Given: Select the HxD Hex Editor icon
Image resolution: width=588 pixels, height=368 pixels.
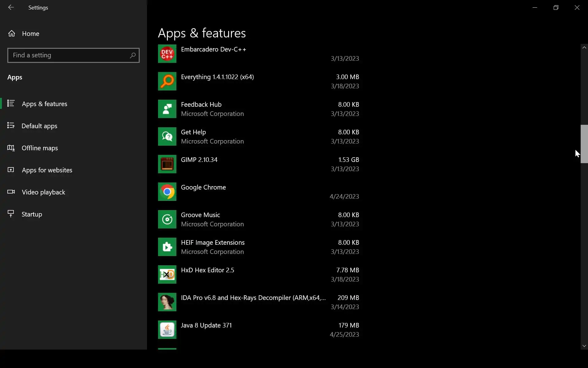Looking at the screenshot, I should tap(167, 274).
